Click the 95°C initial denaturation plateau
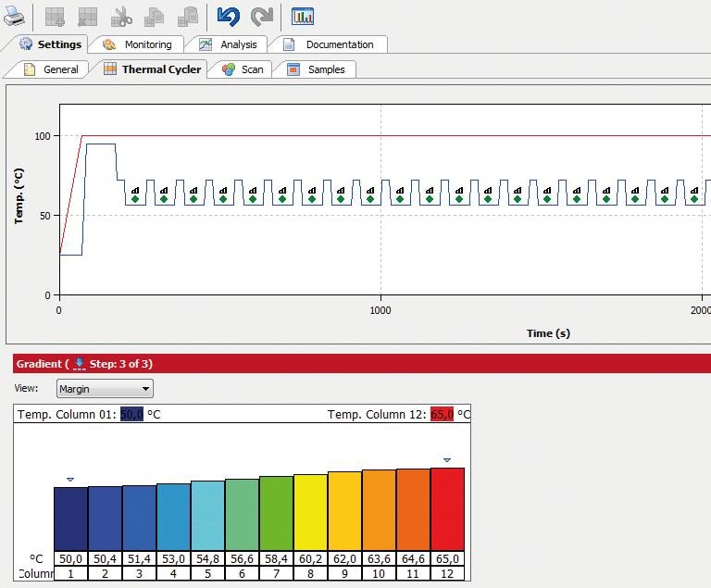 101,144
